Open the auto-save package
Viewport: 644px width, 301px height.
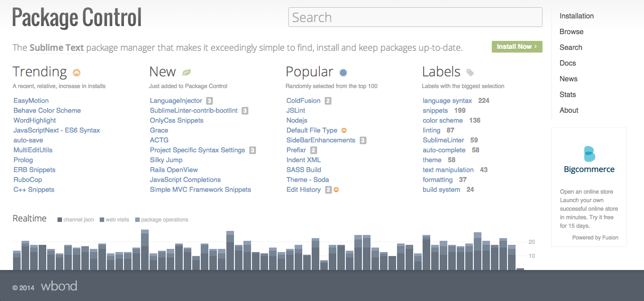pos(28,140)
